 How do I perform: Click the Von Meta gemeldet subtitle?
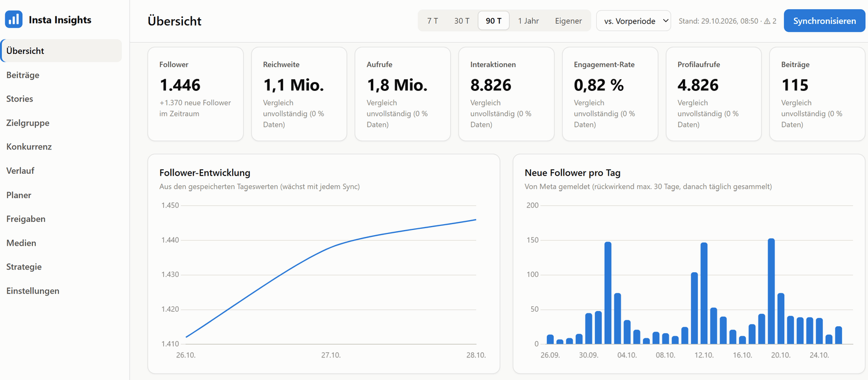pos(648,187)
